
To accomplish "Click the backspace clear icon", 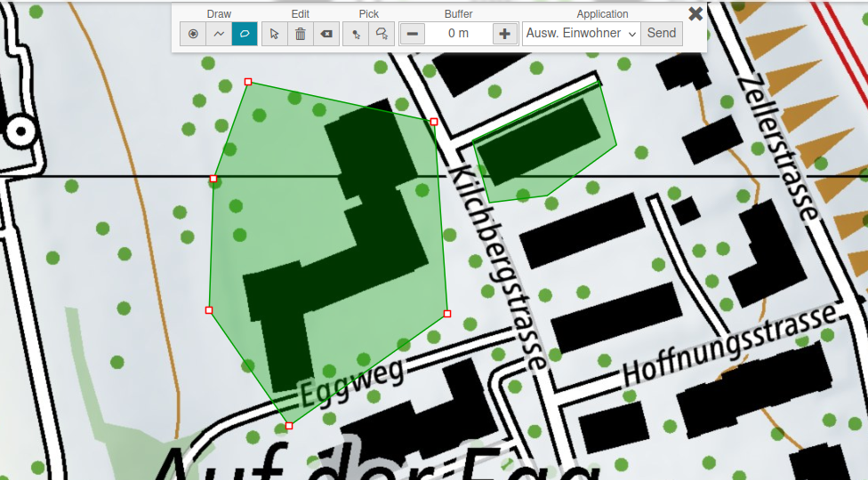I will coord(326,34).
